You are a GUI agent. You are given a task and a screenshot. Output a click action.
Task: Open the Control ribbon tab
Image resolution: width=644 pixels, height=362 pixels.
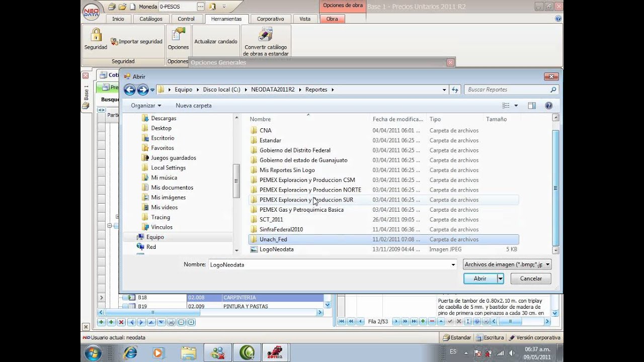pyautogui.click(x=186, y=19)
